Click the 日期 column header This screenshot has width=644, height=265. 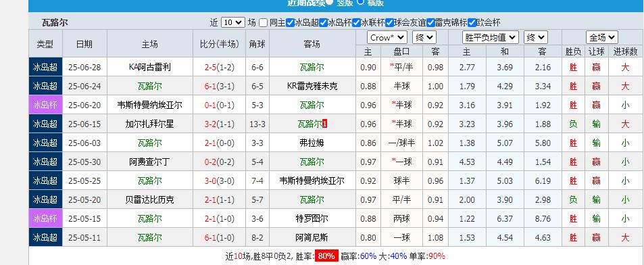pos(84,44)
